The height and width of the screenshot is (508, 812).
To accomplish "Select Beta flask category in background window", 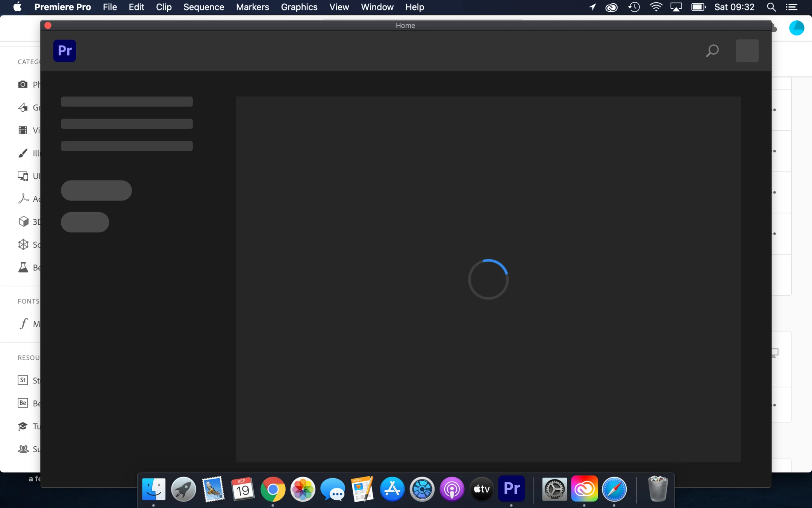I will 23,268.
